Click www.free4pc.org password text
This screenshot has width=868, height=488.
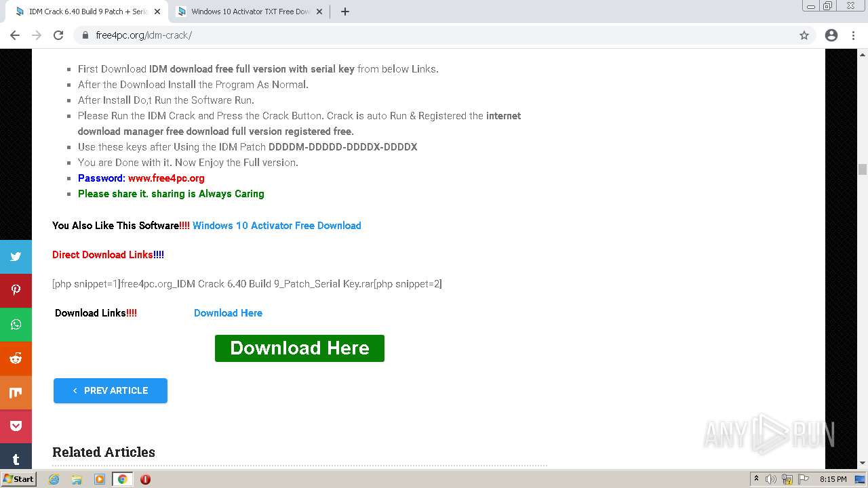[166, 178]
